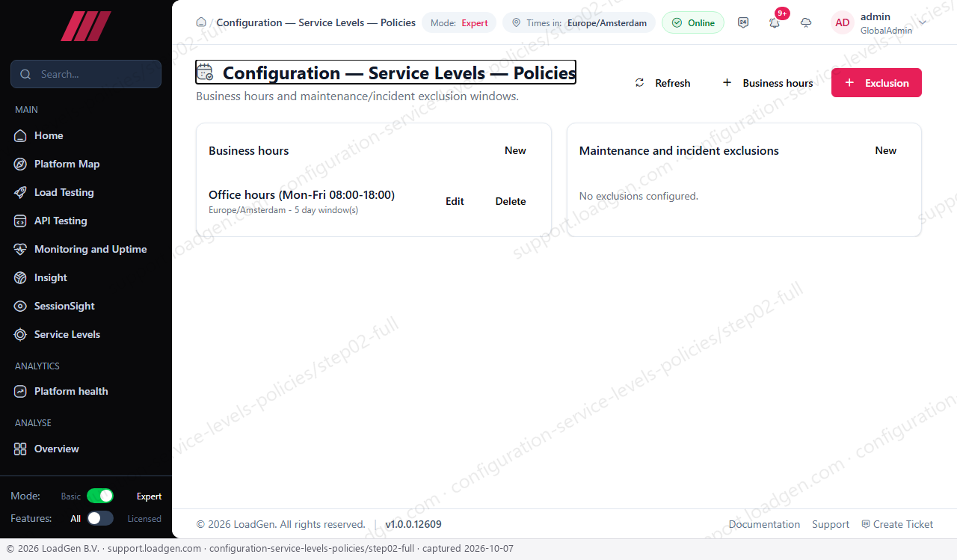Image resolution: width=957 pixels, height=560 pixels.
Task: Refresh the policies page
Action: coord(662,83)
